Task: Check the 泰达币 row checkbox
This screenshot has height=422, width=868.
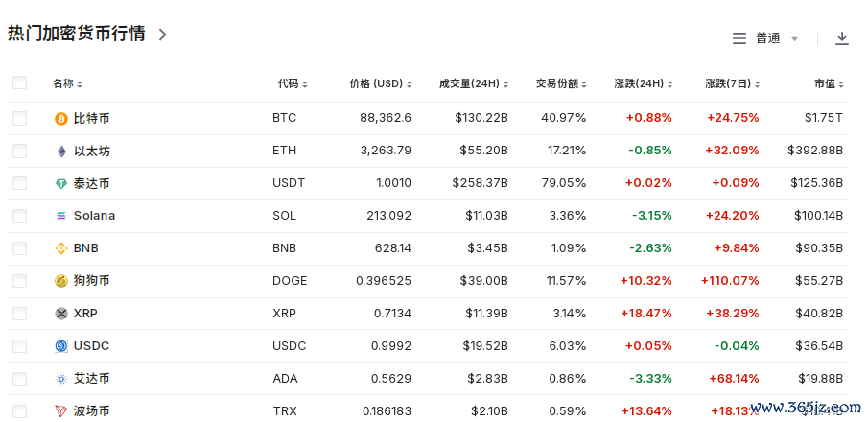Action: click(19, 183)
